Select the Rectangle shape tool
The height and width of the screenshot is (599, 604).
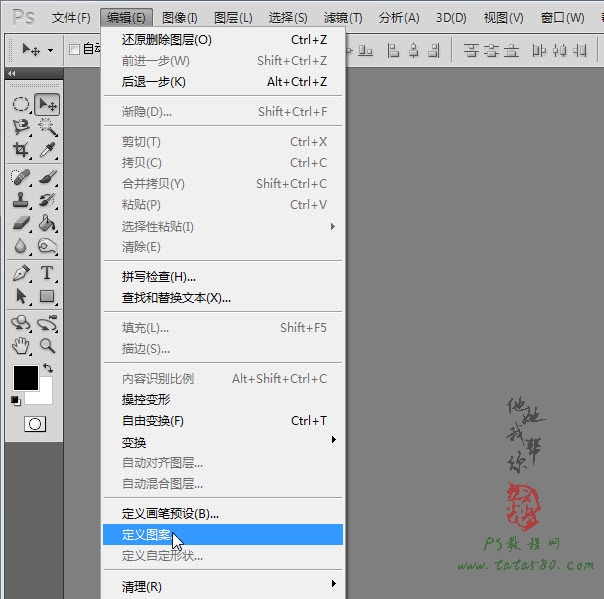coord(47,296)
